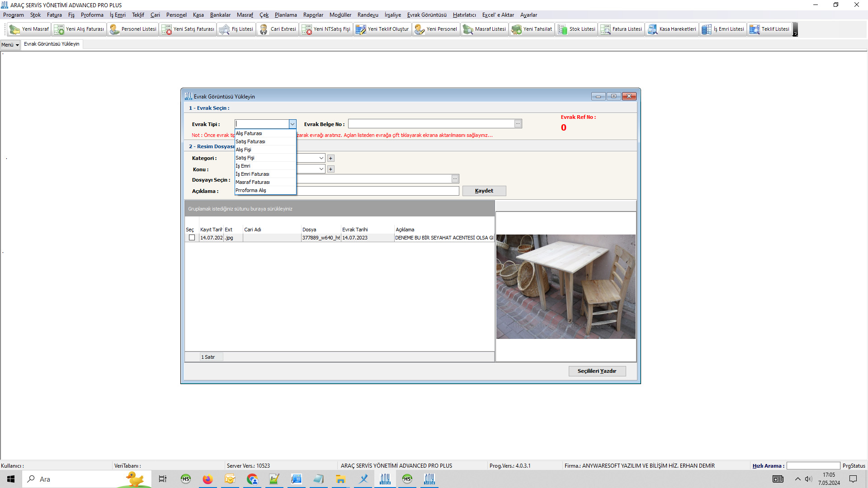Click the Hızlı Arama input box

click(813, 466)
